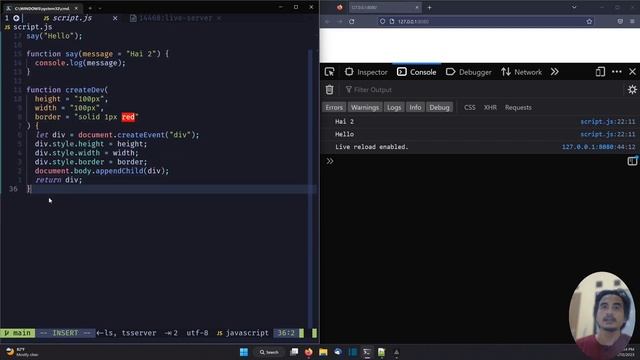
Task: Open the terminal app in taskbar
Action: pyautogui.click(x=367, y=352)
